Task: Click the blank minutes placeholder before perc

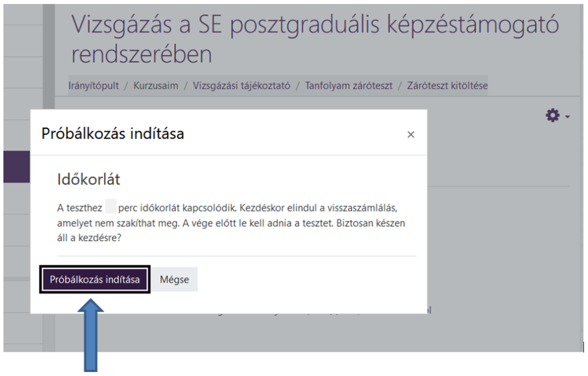Action: click(111, 206)
